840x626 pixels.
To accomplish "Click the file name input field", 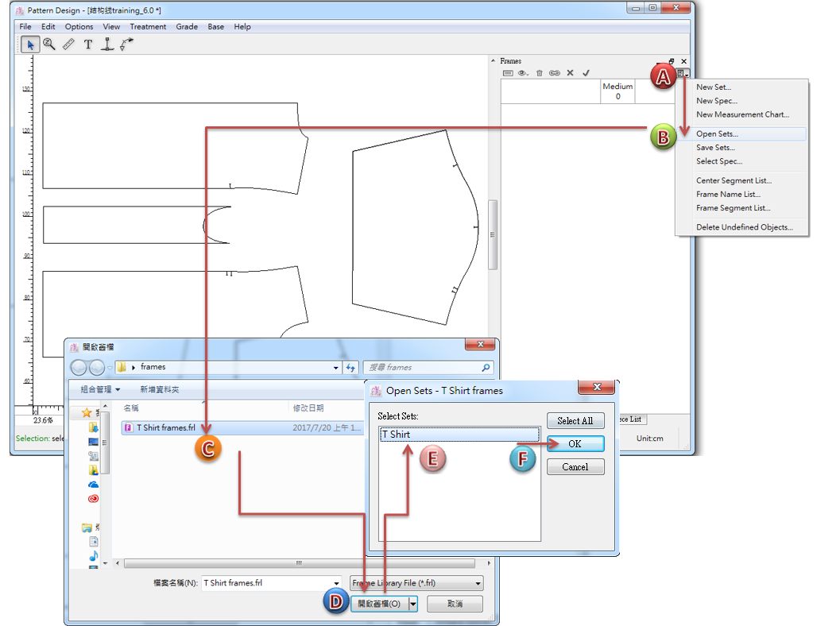I will pos(270,583).
